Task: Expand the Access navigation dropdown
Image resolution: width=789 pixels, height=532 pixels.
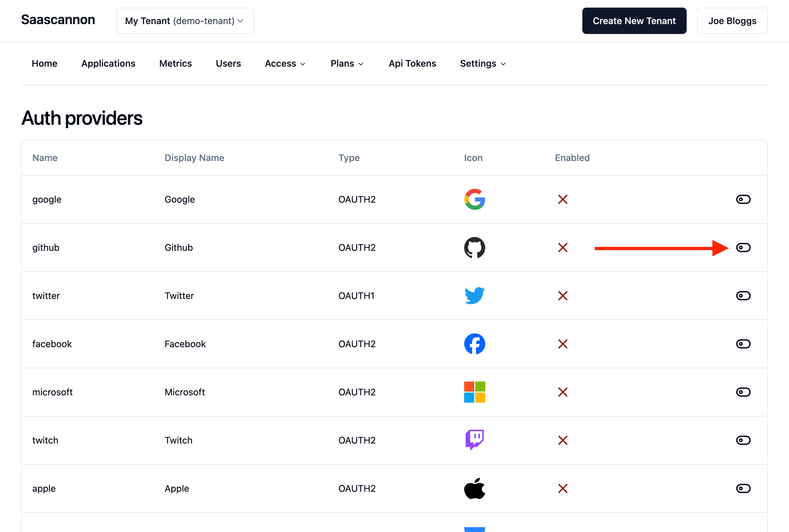Action: click(286, 64)
